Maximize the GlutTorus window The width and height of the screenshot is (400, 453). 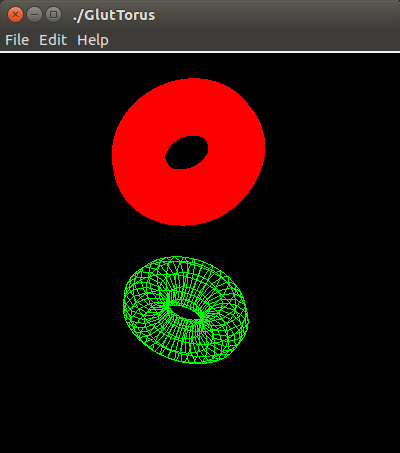click(x=53, y=15)
